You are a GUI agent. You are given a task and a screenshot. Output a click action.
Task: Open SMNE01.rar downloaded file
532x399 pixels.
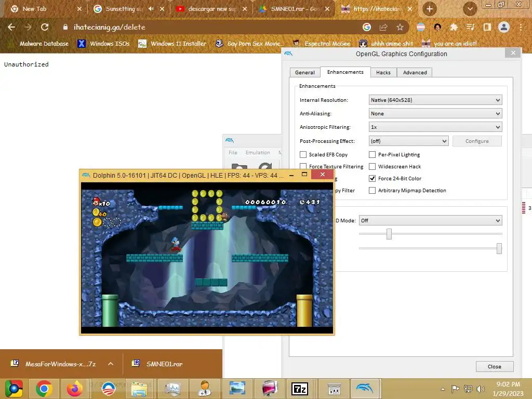[x=157, y=364]
